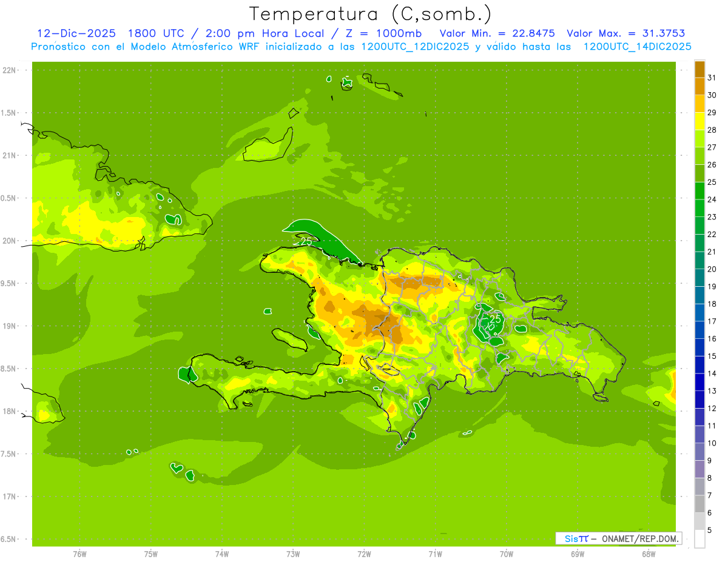The image size is (728, 562).
Task: Click the '21N' latitude label
Action: click(x=10, y=155)
